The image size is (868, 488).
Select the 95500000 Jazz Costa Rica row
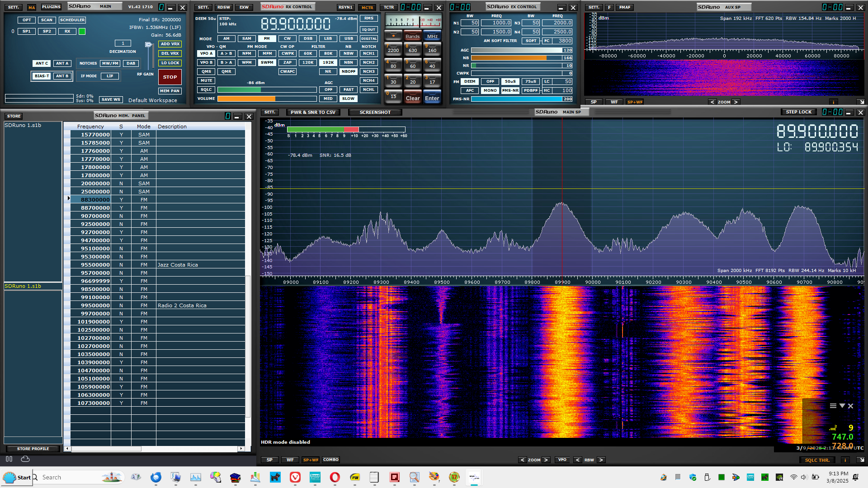tap(158, 264)
